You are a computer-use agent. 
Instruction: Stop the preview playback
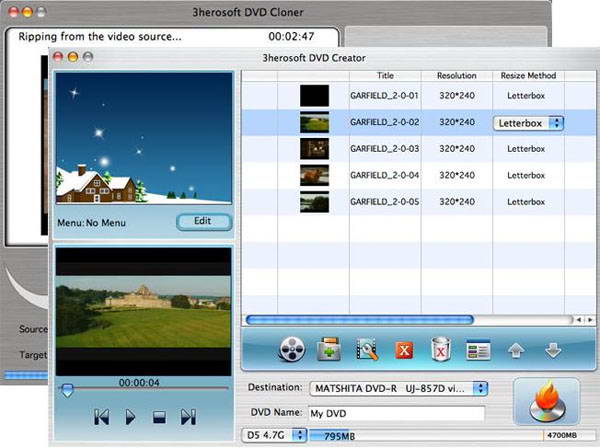160,417
